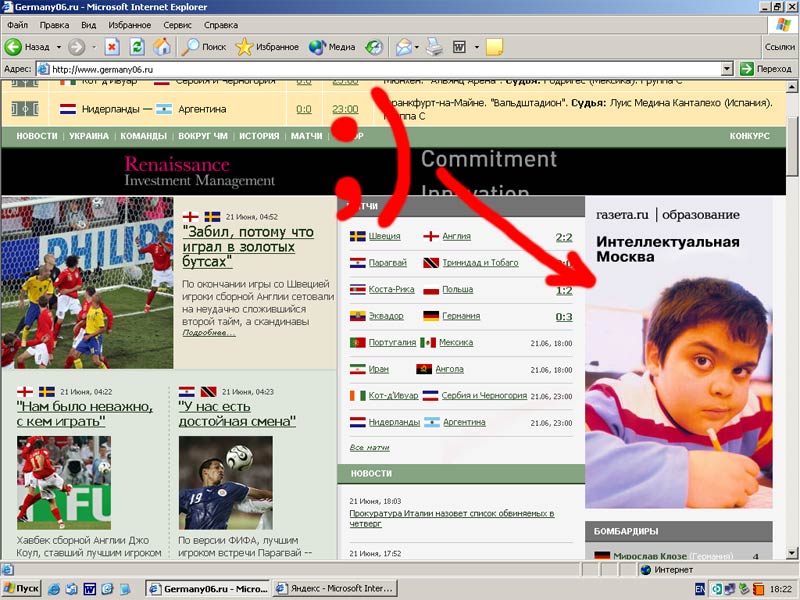
Task: Open Избранное favorites star in toolbar
Action: tap(267, 47)
